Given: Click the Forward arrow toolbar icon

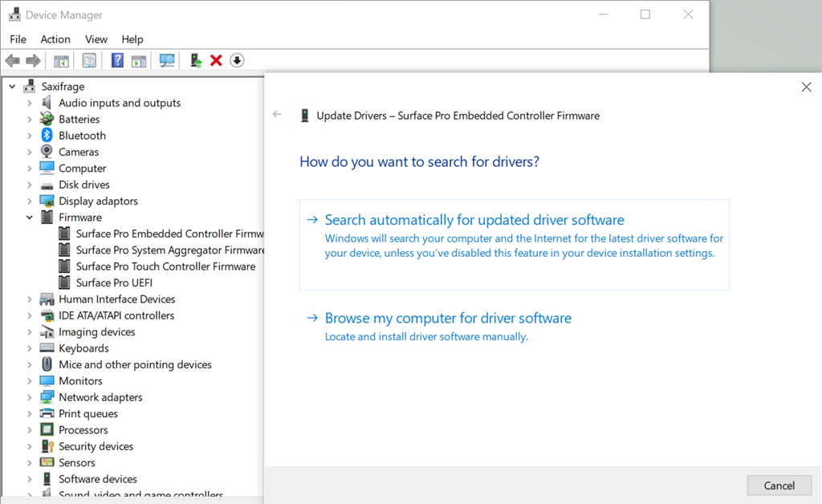Looking at the screenshot, I should pos(33,61).
